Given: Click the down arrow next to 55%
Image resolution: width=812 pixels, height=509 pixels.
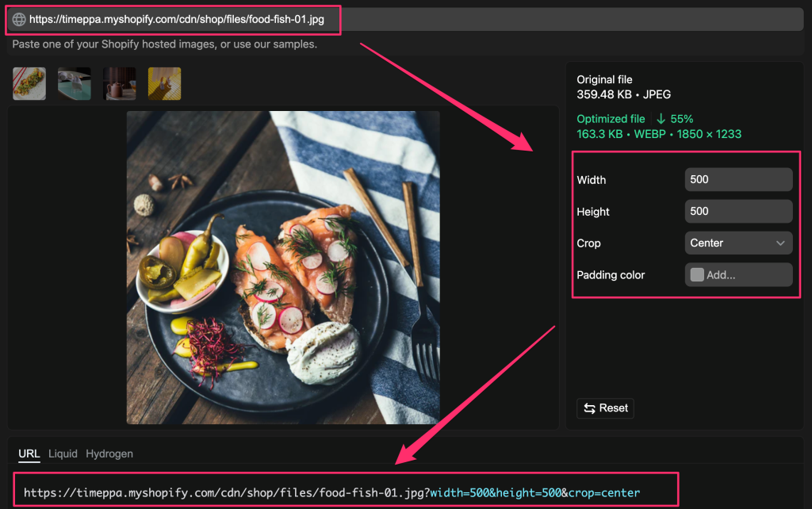Looking at the screenshot, I should pyautogui.click(x=661, y=119).
